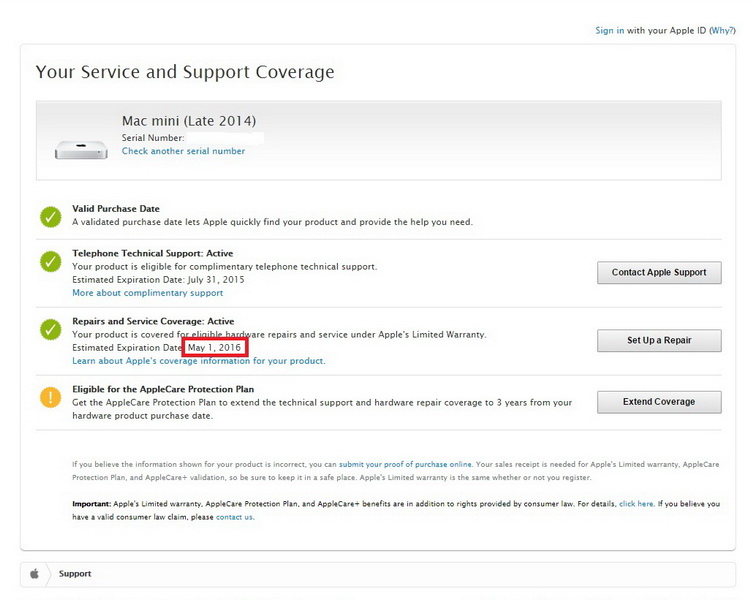This screenshot has width=750, height=600.
Task: Click the May 1, 2016 expiration date
Action: coord(215,347)
